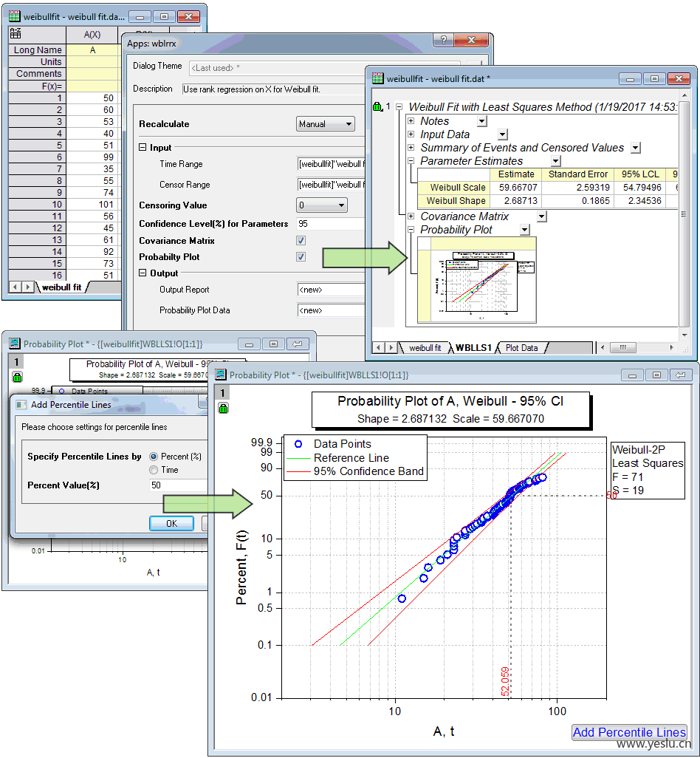
Task: Click green lock icon in front Probability Plot
Action: coord(223,409)
